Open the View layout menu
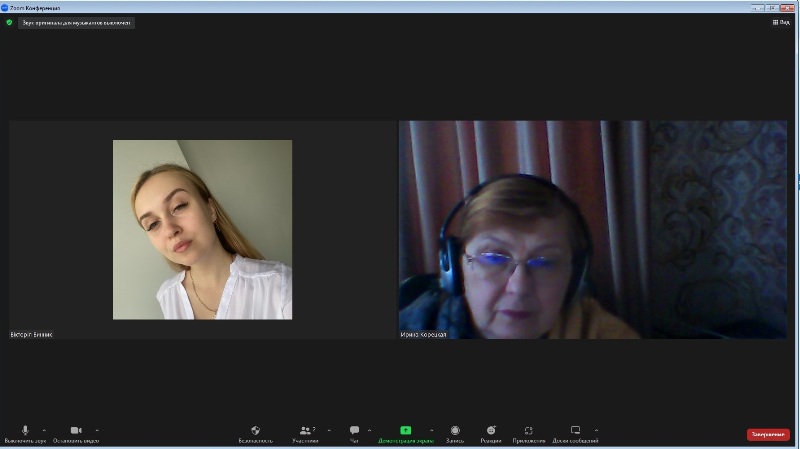This screenshot has height=449, width=800. pyautogui.click(x=781, y=22)
